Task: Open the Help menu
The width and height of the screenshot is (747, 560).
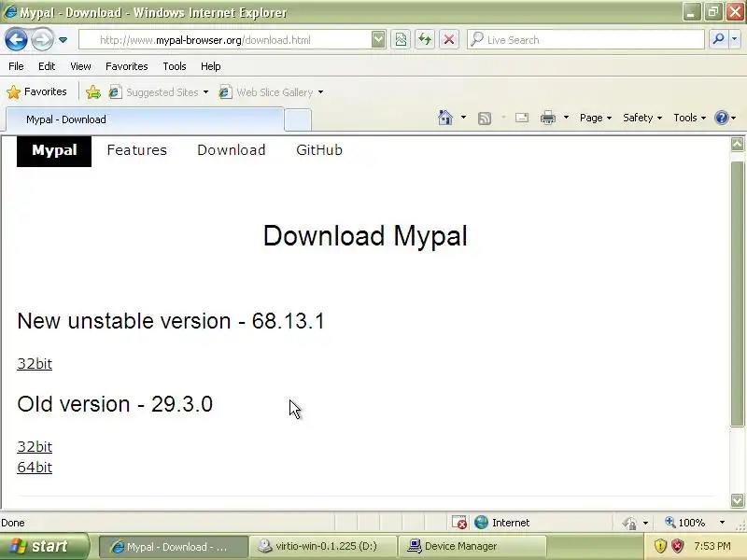Action: point(211,66)
